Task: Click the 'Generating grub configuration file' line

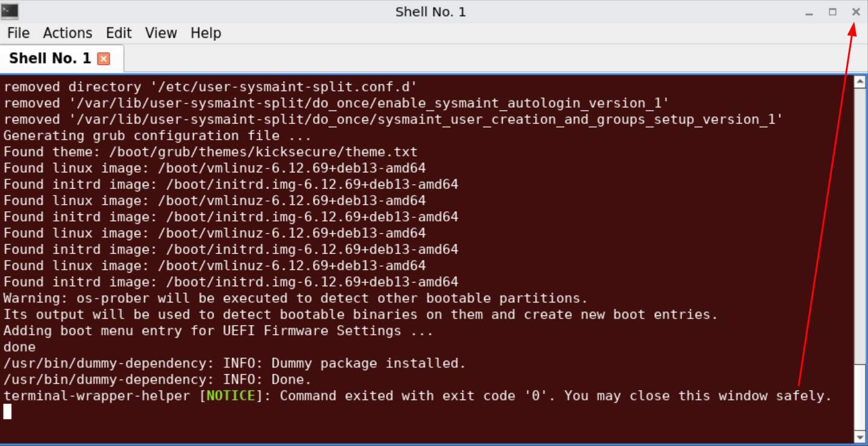Action: [157, 135]
